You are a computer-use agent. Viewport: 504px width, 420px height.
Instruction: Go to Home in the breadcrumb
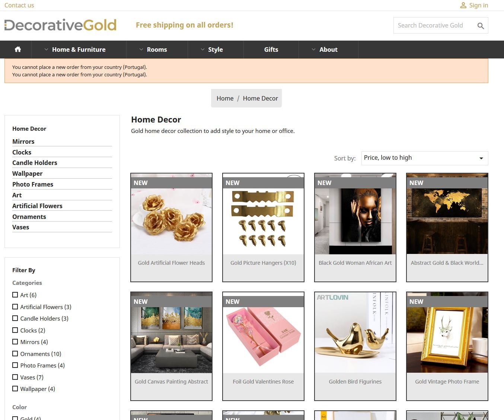click(225, 98)
